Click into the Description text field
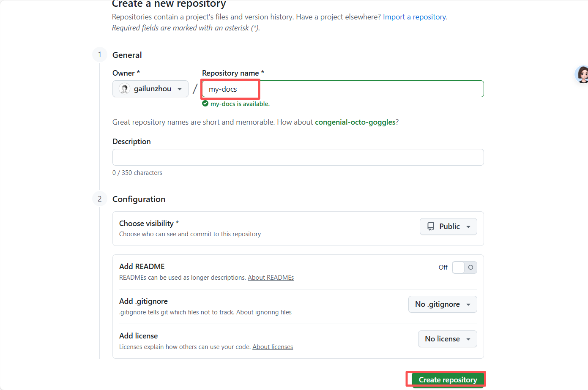The image size is (588, 390). 298,157
